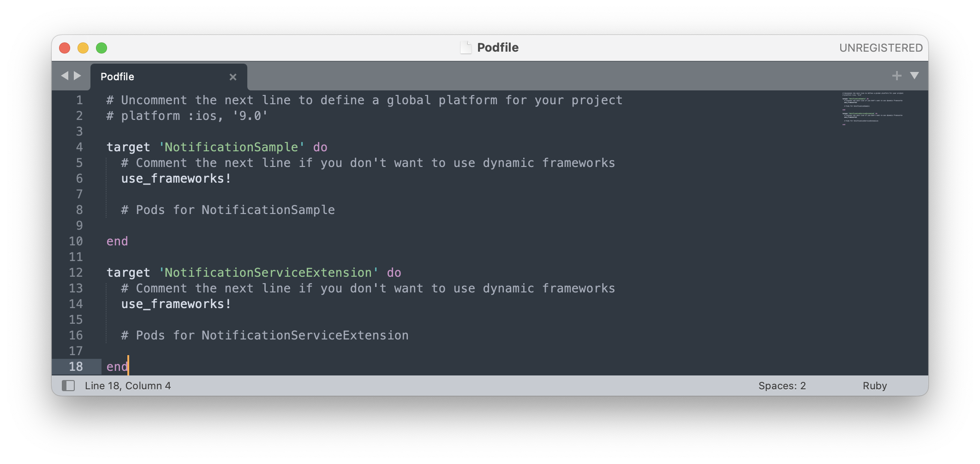The image size is (980, 464).
Task: Click the 'end' keyword on line 10
Action: 117,241
